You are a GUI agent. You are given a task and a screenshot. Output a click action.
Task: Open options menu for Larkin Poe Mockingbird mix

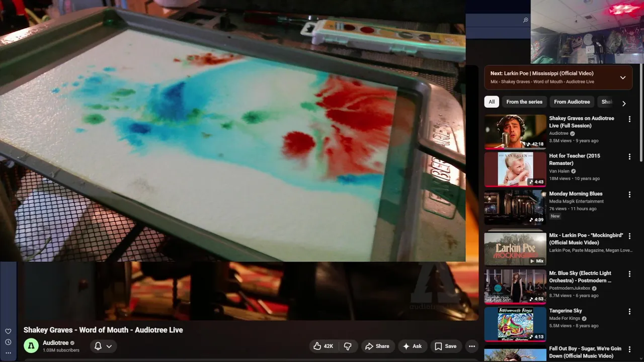(x=629, y=236)
